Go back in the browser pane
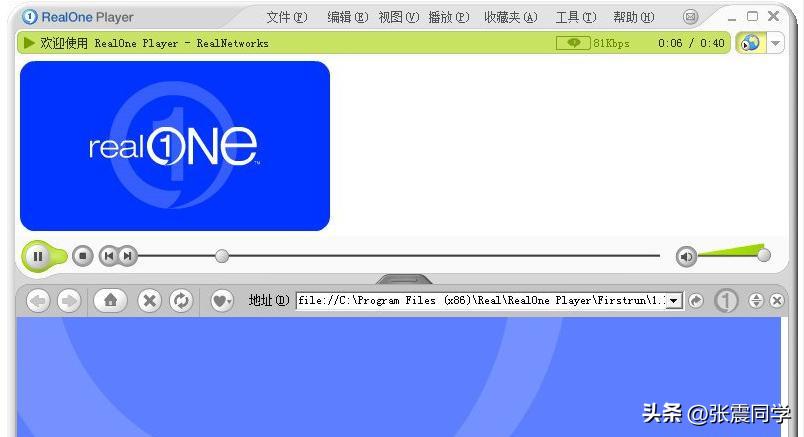This screenshot has height=437, width=804. click(x=38, y=301)
